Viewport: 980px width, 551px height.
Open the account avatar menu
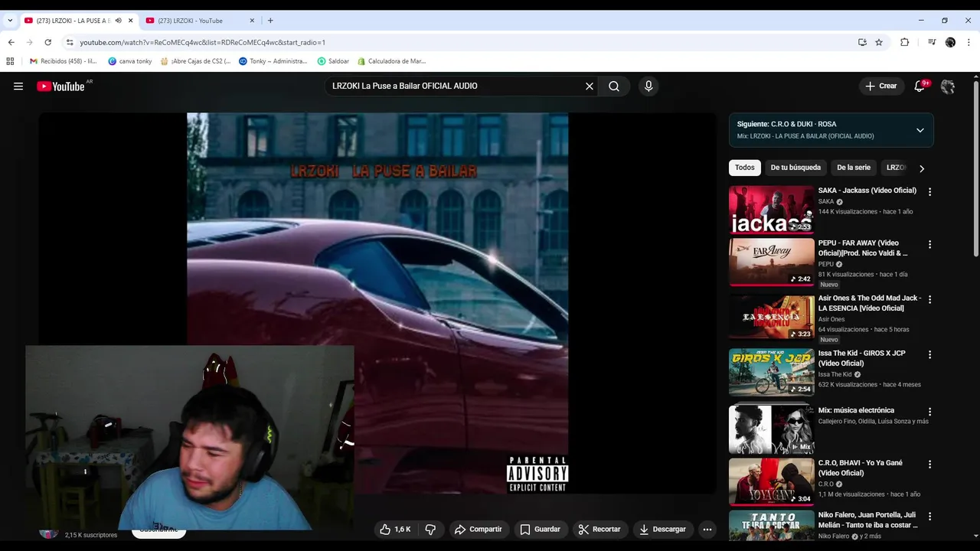pyautogui.click(x=948, y=86)
